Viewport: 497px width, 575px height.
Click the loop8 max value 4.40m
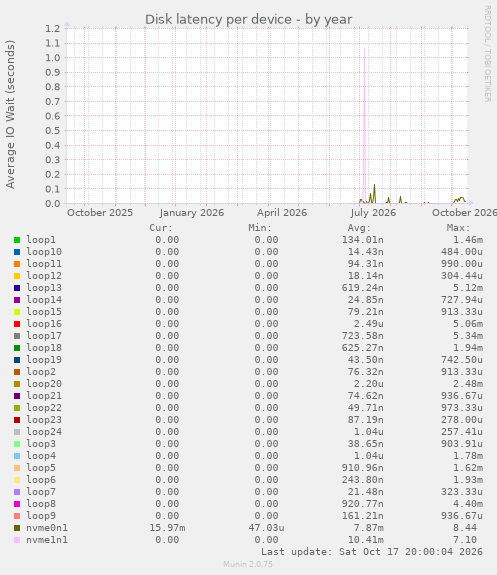468,504
